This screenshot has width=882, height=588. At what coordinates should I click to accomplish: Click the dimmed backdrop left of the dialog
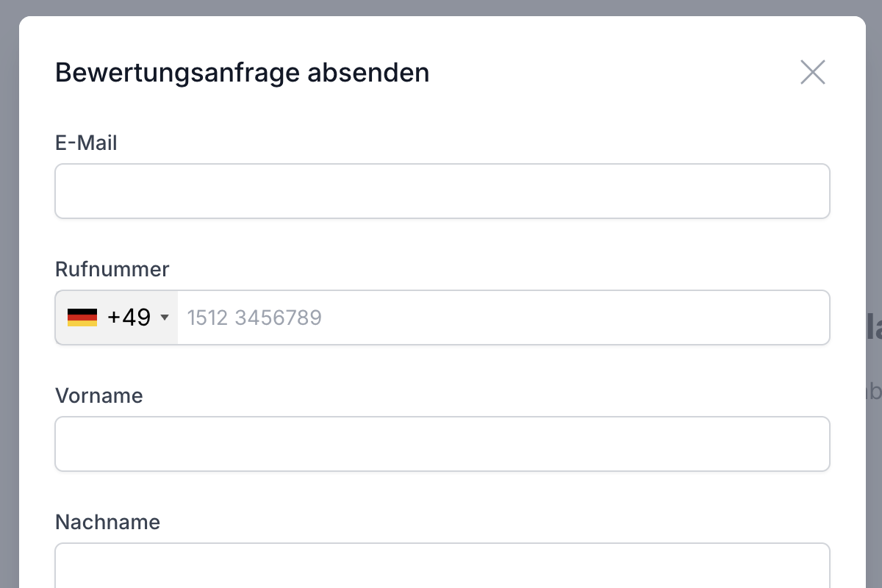tap(9, 294)
